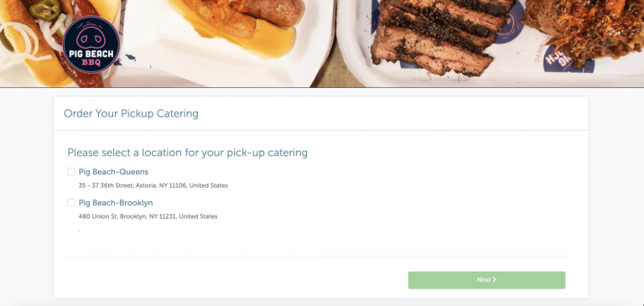Click the green Next button

click(486, 280)
